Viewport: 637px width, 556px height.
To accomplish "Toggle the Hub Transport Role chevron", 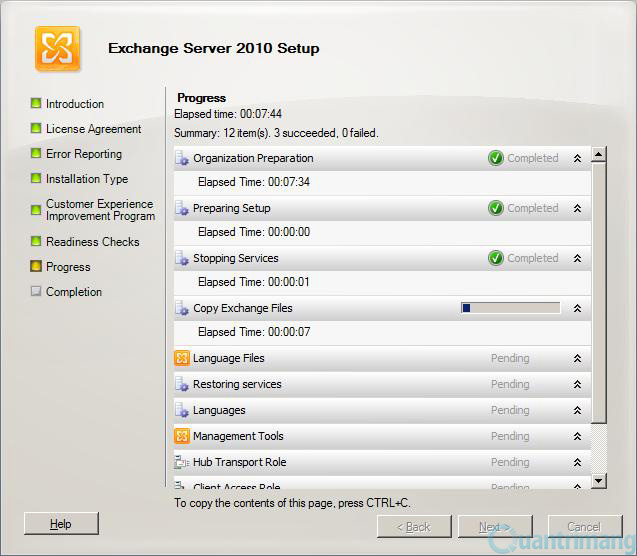I will click(x=577, y=462).
